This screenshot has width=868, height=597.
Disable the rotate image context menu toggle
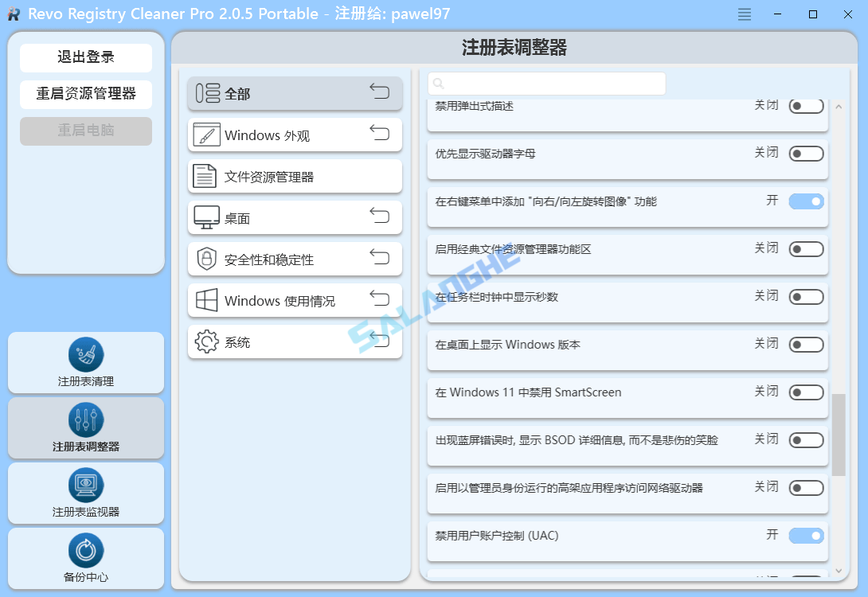pos(805,201)
